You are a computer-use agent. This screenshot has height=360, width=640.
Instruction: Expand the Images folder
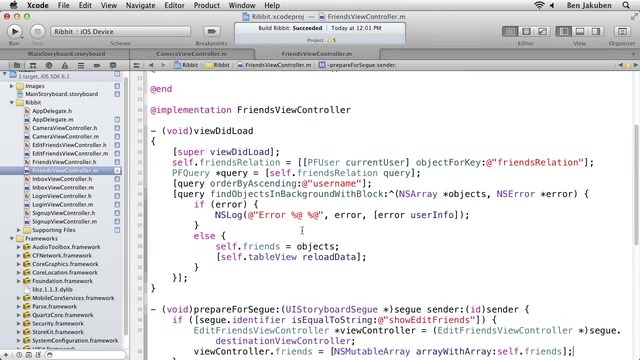11,86
